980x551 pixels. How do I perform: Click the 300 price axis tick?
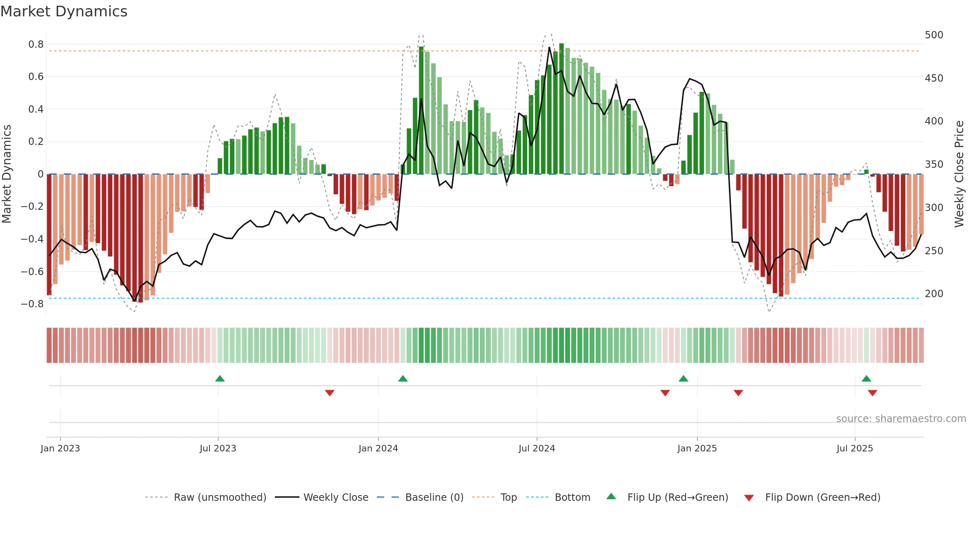point(934,207)
